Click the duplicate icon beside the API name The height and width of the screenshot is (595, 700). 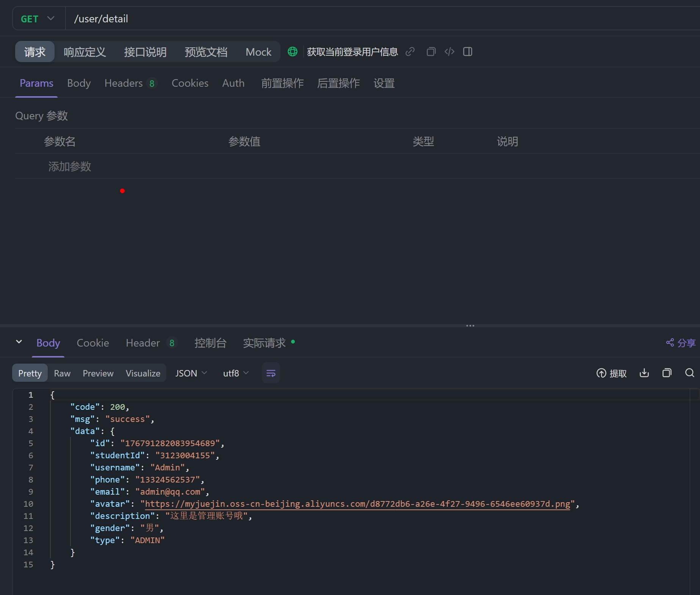point(431,52)
